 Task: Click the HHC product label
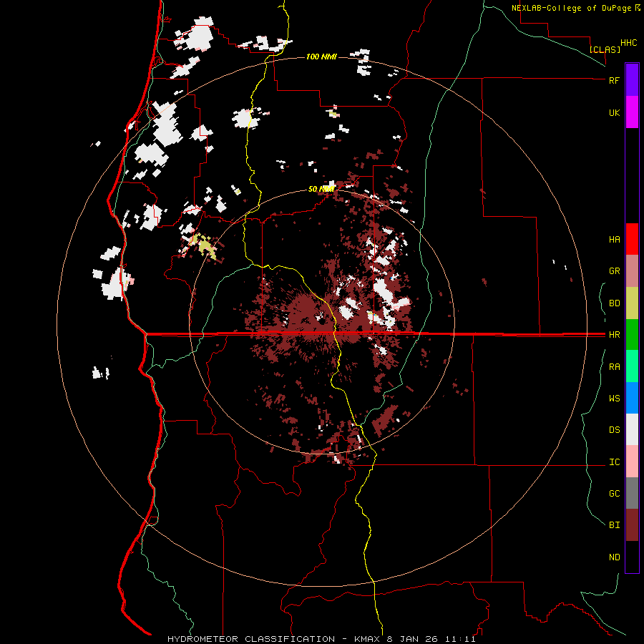(628, 43)
